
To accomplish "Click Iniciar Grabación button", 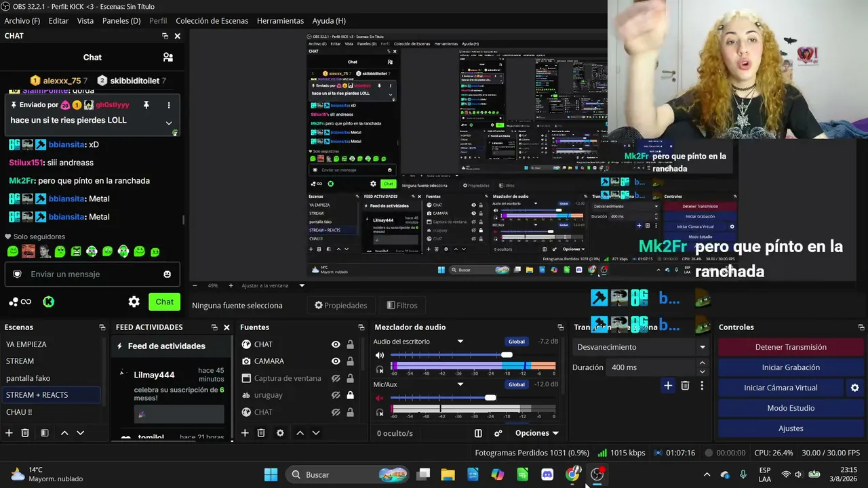I will 791,367.
